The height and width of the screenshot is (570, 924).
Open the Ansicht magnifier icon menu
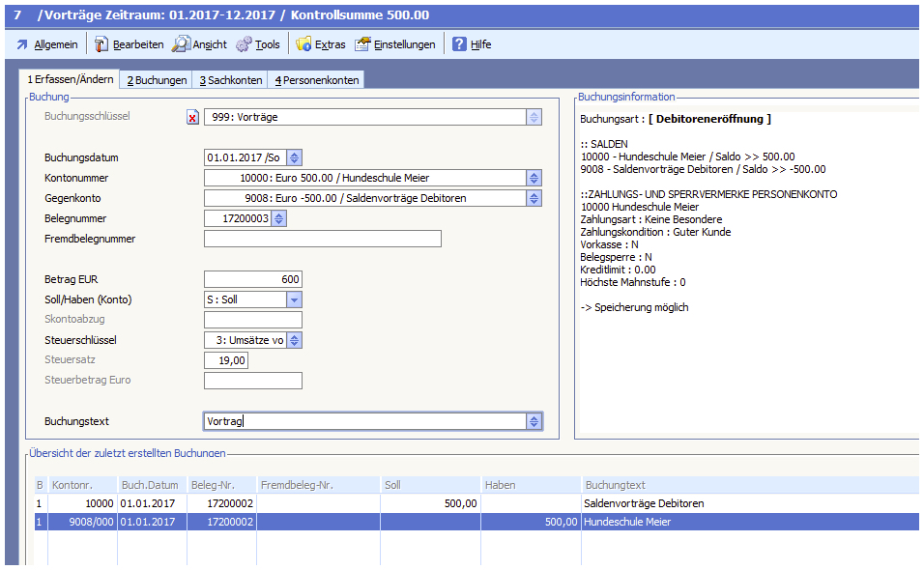coord(181,44)
